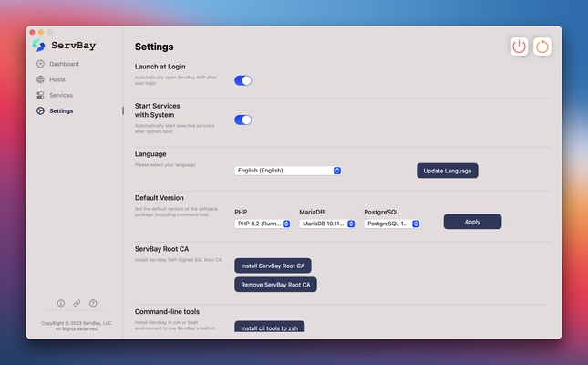Image resolution: width=588 pixels, height=365 pixels.
Task: Open the PostgreSQL version dropdown
Action: (x=392, y=224)
